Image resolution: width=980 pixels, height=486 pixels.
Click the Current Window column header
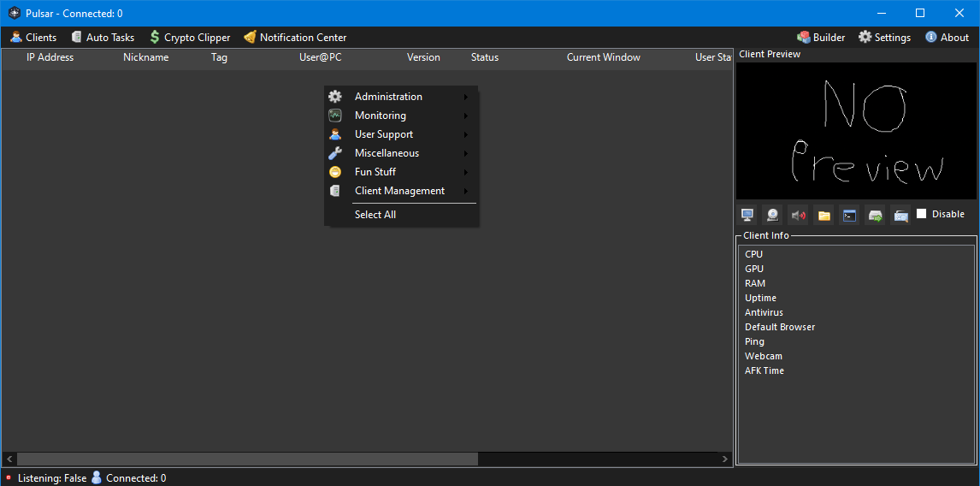604,57
